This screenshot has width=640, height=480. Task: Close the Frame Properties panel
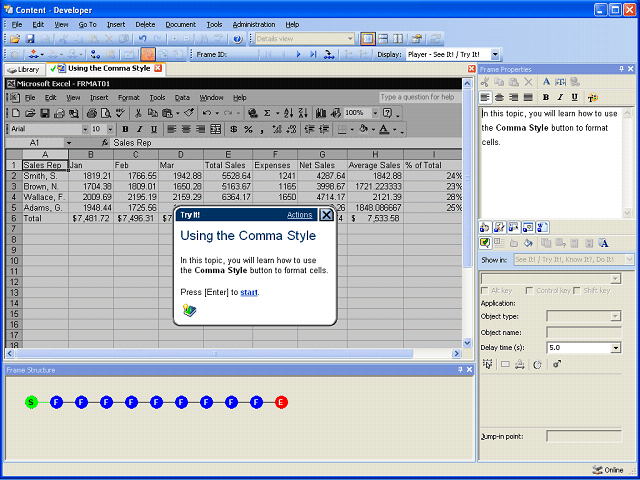[631, 69]
